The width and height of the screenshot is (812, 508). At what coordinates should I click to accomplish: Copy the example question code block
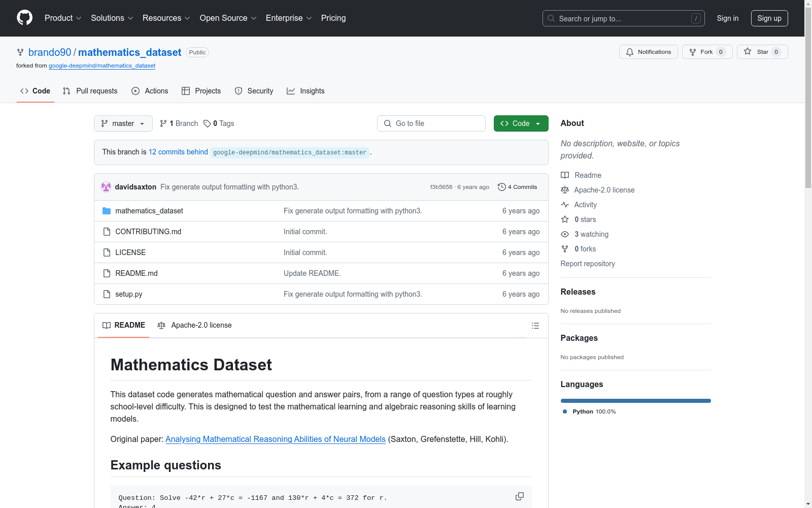click(520, 496)
